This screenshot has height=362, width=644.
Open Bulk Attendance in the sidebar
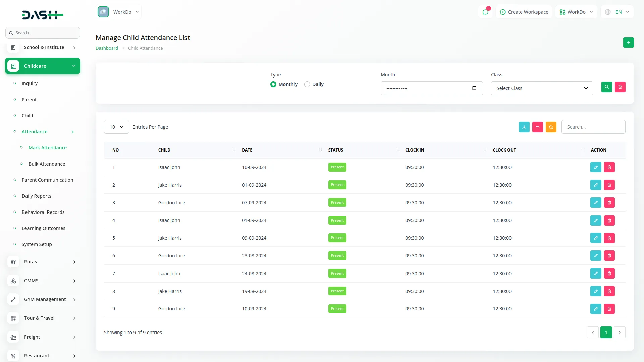pos(47,164)
